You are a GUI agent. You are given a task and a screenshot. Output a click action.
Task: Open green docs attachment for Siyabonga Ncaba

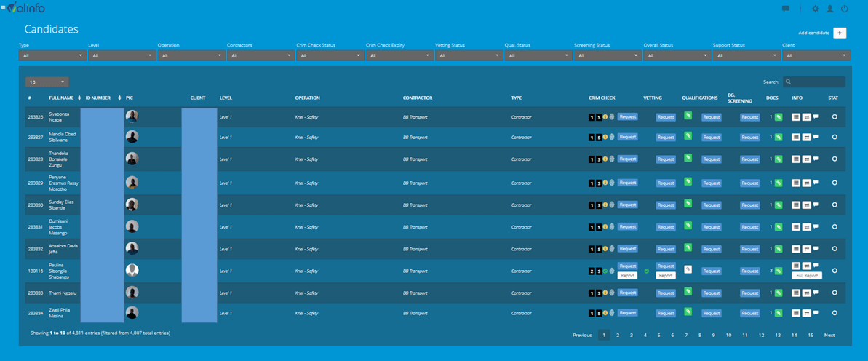pos(779,117)
